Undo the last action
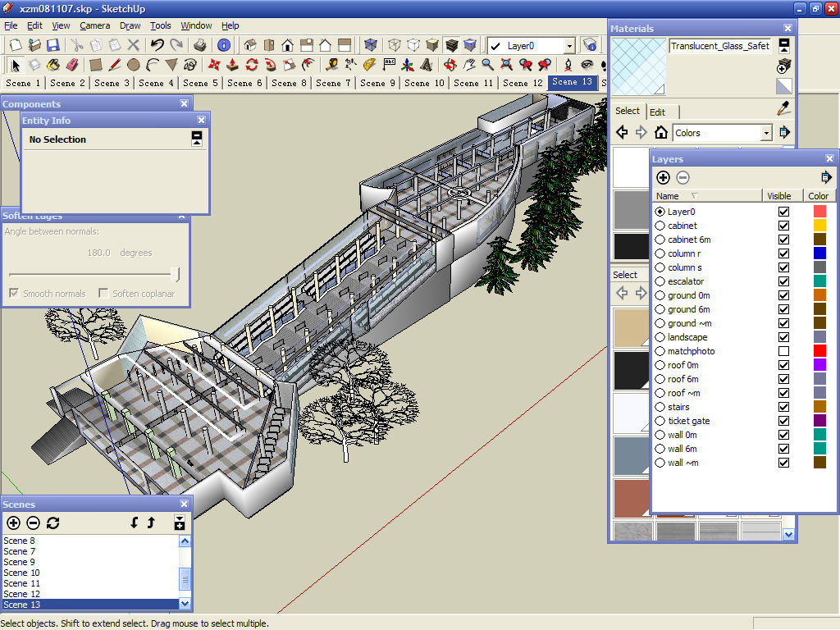This screenshot has height=630, width=840. point(157,46)
